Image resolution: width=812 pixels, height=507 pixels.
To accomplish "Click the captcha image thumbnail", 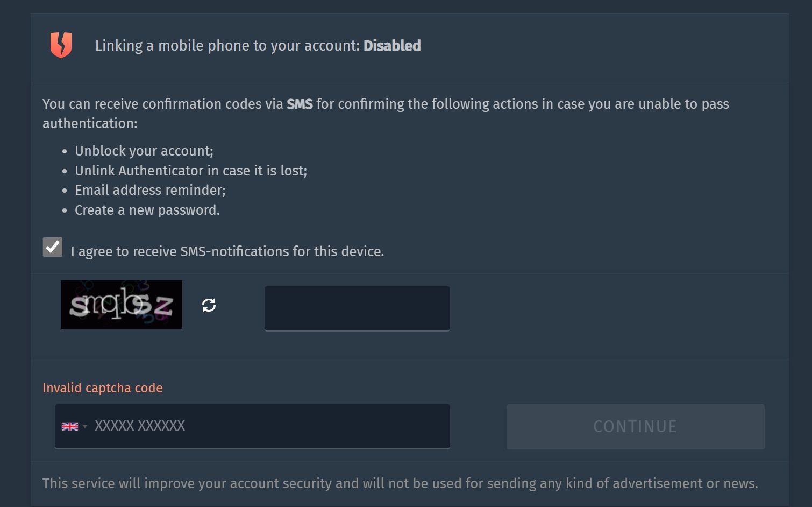I will (x=122, y=305).
